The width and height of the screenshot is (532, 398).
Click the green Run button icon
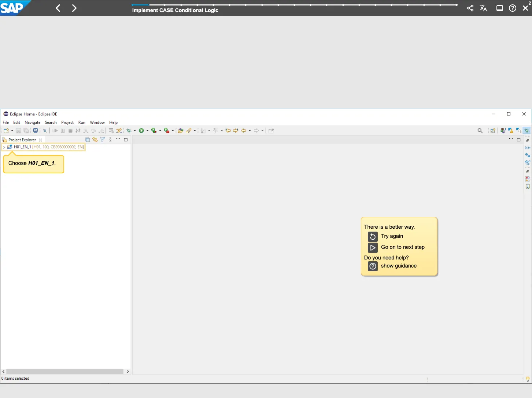(x=141, y=131)
